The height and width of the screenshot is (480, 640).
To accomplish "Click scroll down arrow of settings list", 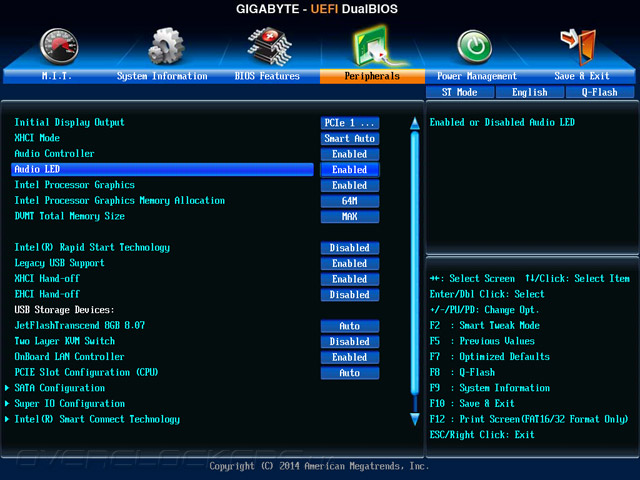I will (x=415, y=419).
